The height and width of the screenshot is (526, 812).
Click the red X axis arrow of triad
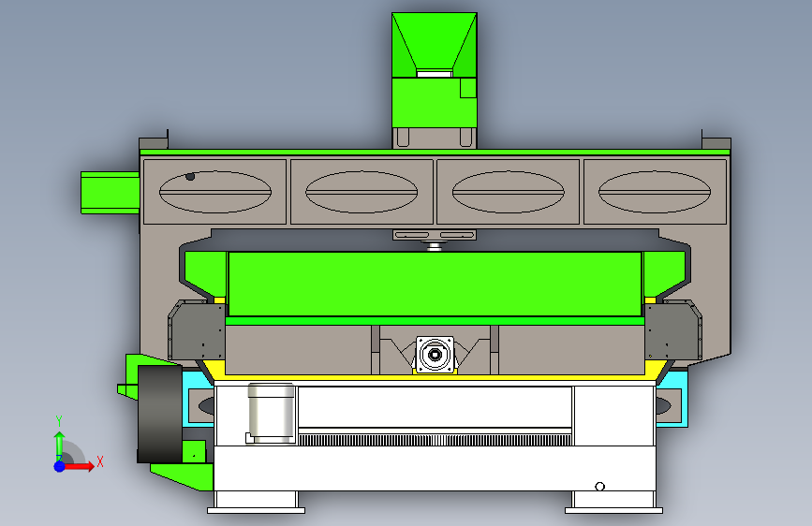coord(81,466)
